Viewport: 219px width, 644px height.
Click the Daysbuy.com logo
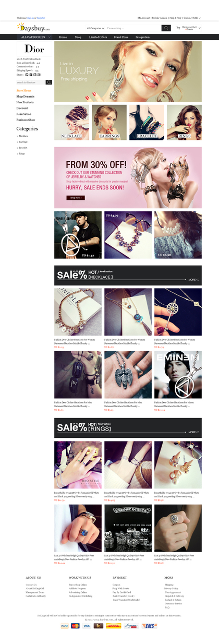33,28
